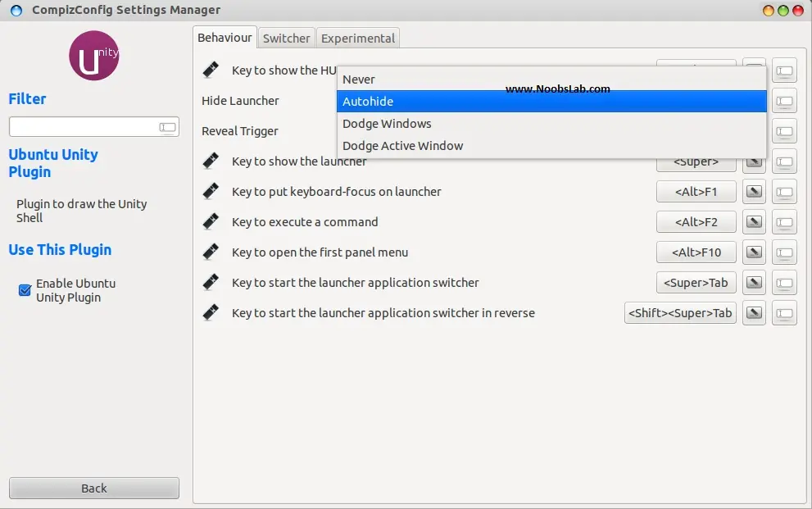Click edit pencil icon for <Alt>F10 keybinding

pyautogui.click(x=754, y=252)
